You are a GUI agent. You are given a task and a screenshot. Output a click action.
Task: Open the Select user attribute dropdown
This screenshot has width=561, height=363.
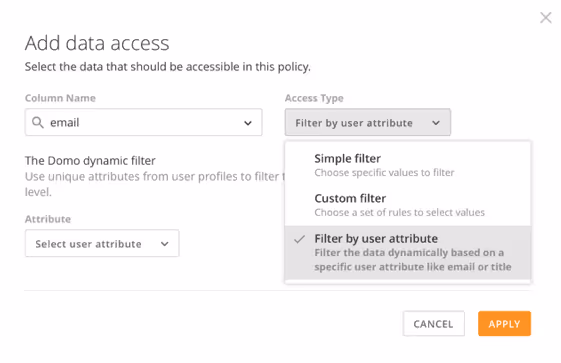click(102, 244)
